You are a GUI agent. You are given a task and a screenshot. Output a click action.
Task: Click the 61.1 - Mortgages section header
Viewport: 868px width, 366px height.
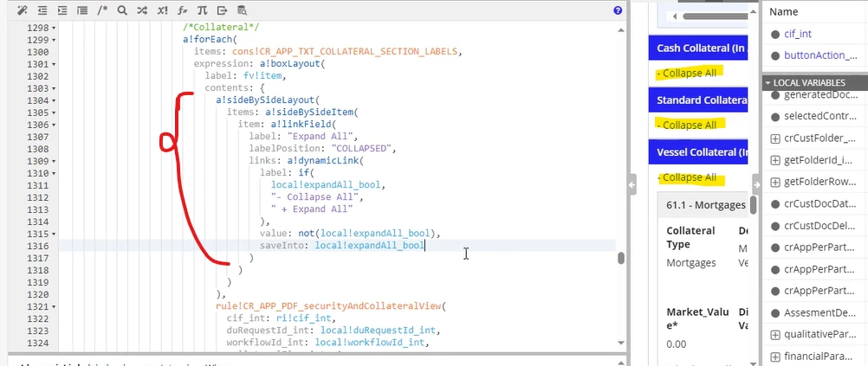click(703, 205)
